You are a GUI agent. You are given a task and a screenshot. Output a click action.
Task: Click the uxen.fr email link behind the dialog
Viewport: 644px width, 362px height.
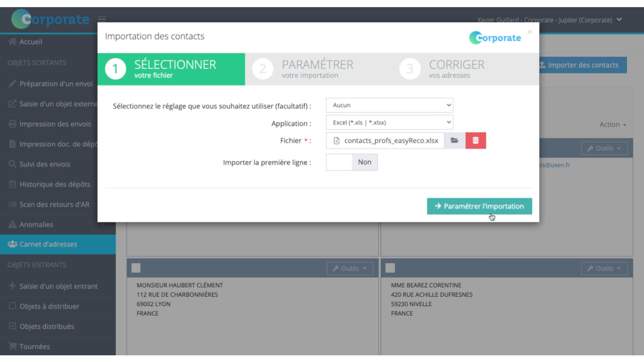click(x=555, y=165)
